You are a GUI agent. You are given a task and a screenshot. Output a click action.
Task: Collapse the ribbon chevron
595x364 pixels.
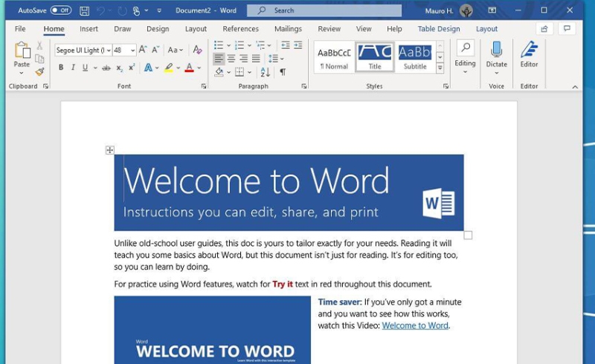pos(575,87)
